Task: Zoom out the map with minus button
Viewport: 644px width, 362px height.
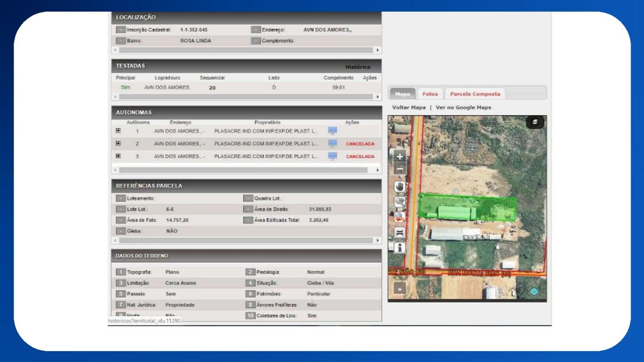Action: (x=399, y=170)
